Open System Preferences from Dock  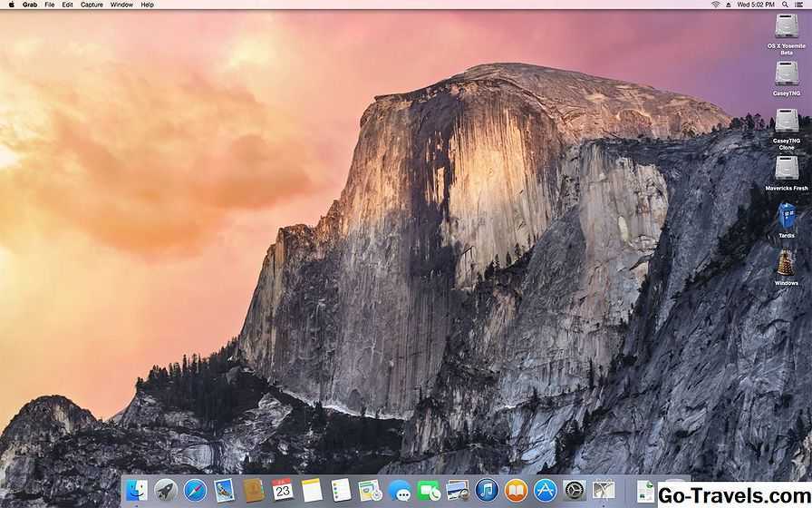[574, 491]
